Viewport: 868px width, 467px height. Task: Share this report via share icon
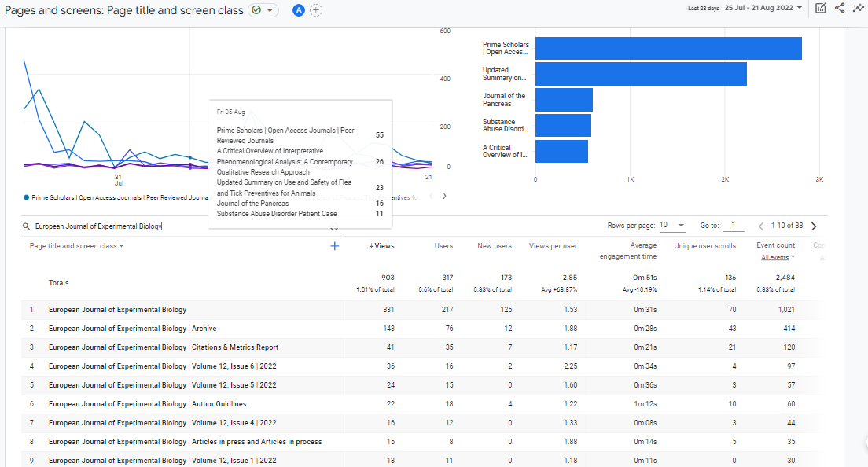coord(840,8)
